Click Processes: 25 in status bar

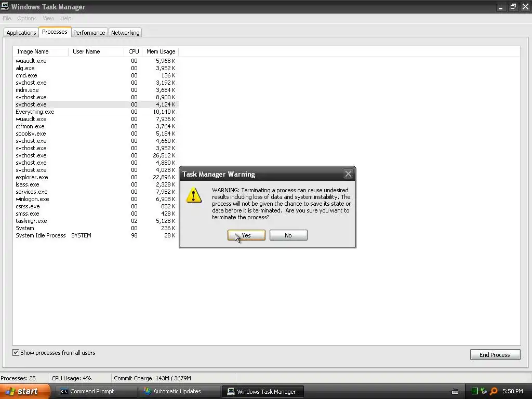pyautogui.click(x=18, y=378)
